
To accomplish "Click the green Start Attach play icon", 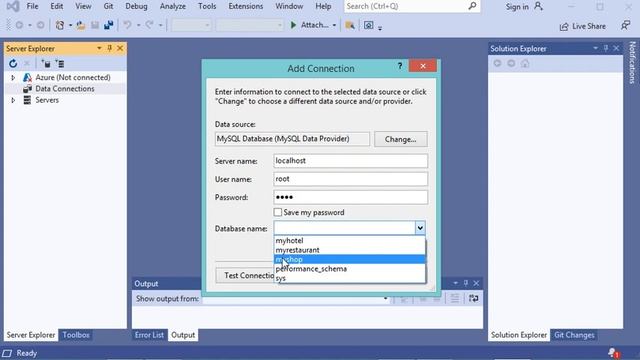I will pos(293,25).
